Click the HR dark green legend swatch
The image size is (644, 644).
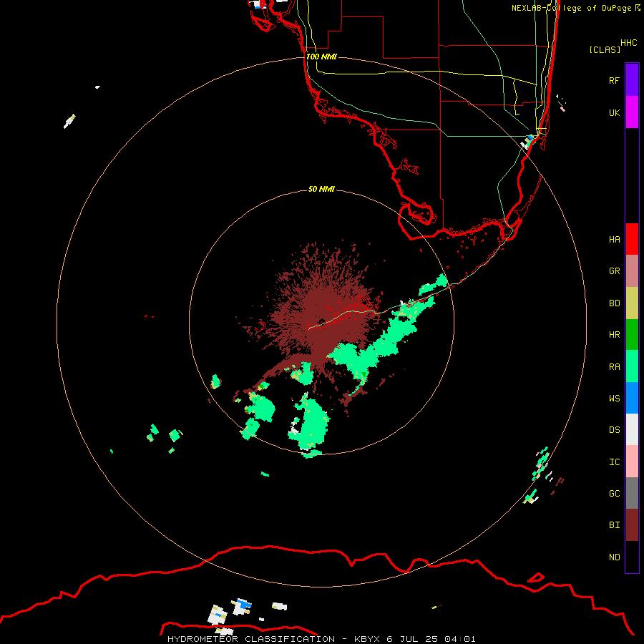coord(632,335)
